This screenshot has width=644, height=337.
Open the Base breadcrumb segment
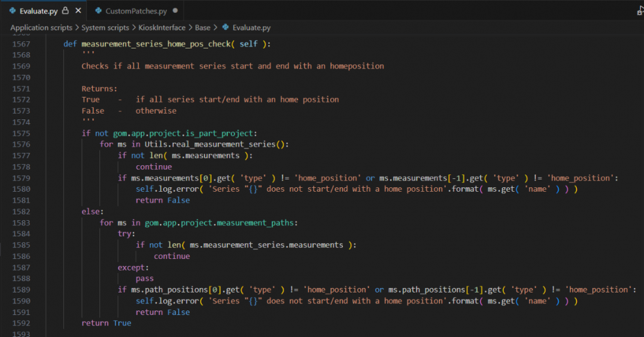202,28
